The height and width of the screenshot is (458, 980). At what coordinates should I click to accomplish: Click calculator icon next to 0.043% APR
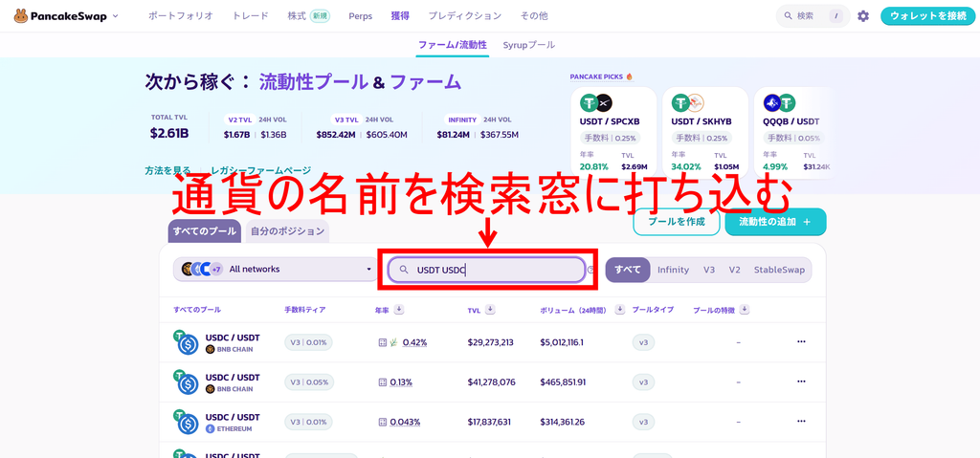tap(383, 422)
